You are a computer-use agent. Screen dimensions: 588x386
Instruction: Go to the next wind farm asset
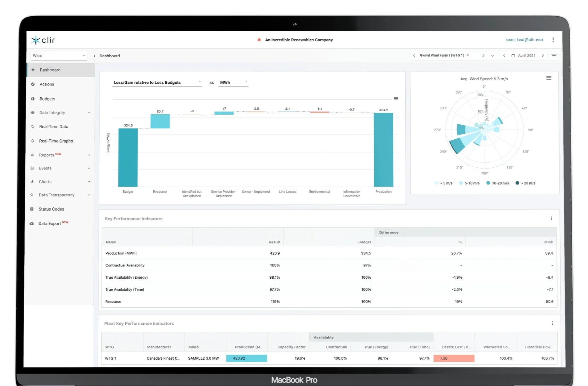pos(483,56)
